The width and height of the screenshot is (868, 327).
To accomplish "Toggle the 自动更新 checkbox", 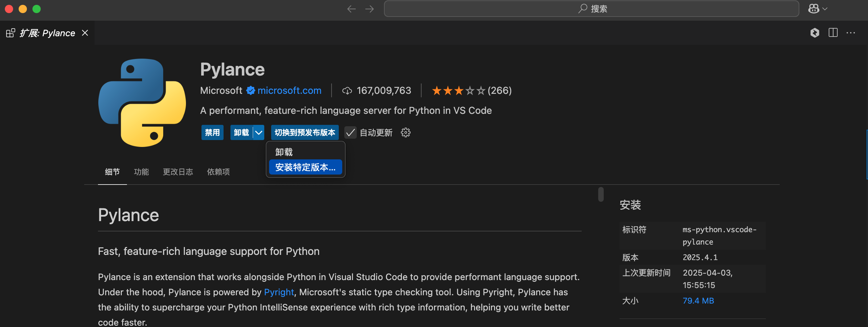I will click(351, 133).
